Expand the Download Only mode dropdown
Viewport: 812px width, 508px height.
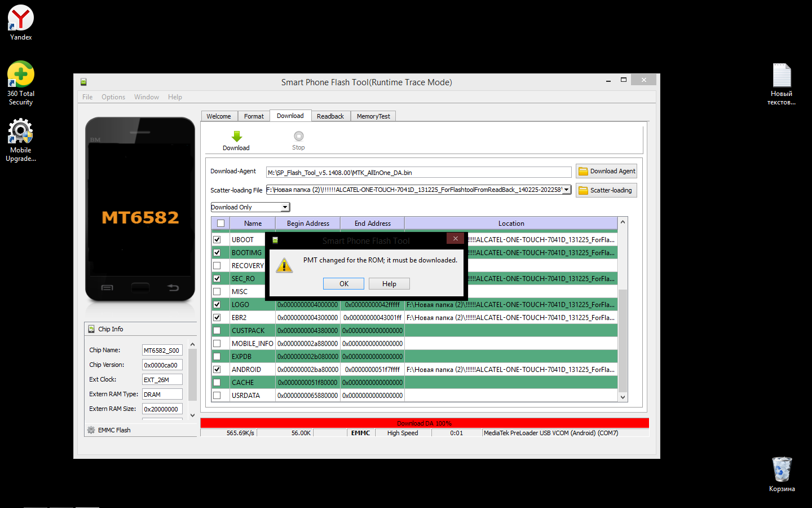[285, 207]
